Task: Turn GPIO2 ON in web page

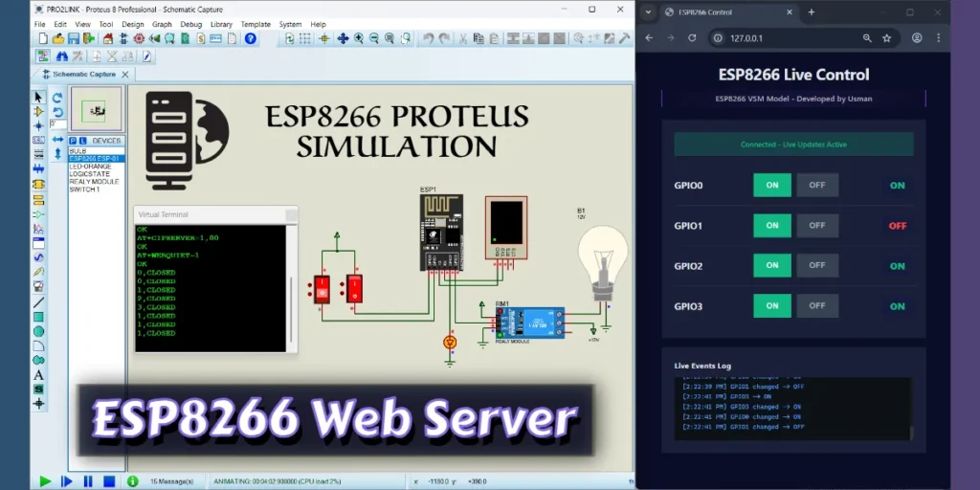Action: (772, 266)
